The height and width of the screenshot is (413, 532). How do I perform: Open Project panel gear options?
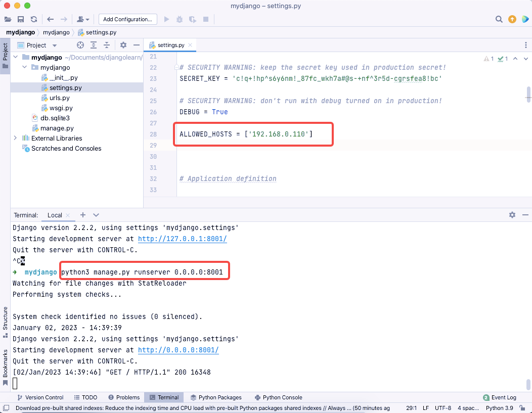123,45
